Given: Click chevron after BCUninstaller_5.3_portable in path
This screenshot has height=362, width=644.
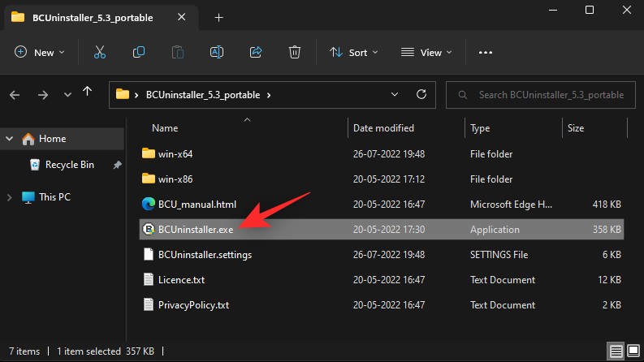Looking at the screenshot, I should 269,95.
